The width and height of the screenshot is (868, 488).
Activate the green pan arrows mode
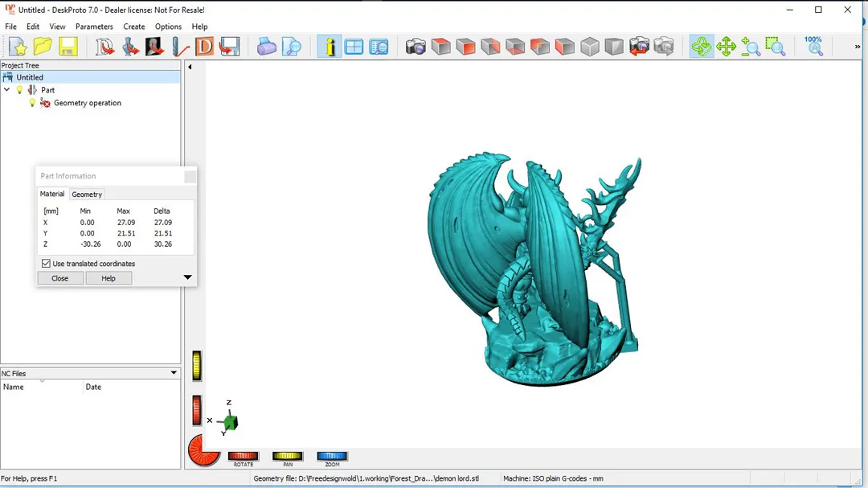click(726, 47)
